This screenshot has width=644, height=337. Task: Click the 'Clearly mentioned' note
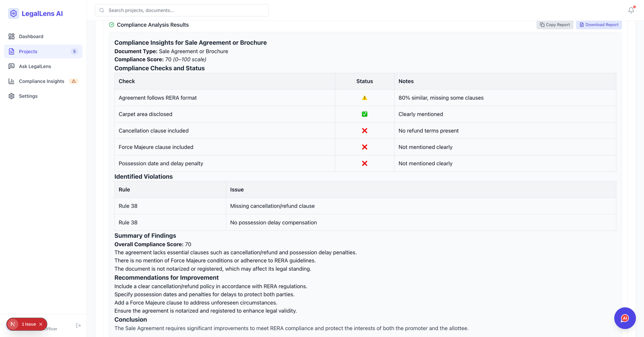(x=421, y=114)
